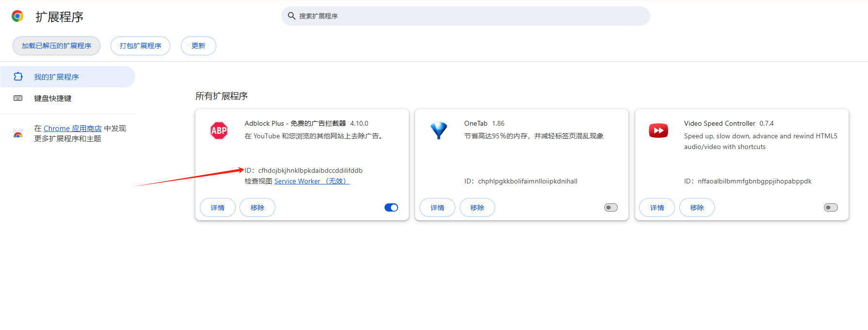Click the search magnifier icon
The width and height of the screenshot is (868, 330).
click(291, 16)
